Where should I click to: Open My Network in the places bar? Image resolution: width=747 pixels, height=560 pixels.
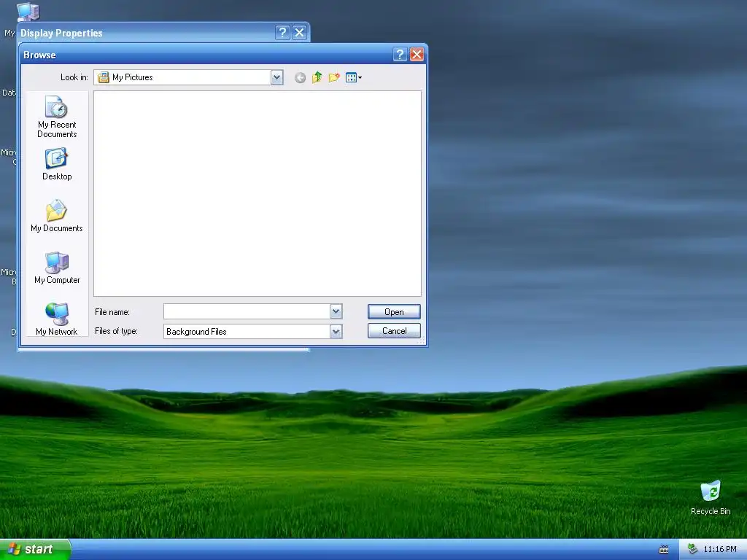pyautogui.click(x=57, y=319)
